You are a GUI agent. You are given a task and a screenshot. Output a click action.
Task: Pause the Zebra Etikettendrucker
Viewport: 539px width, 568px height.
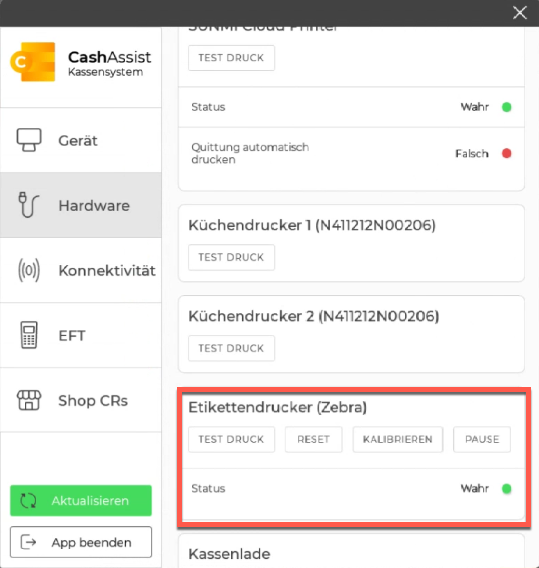pyautogui.click(x=482, y=439)
